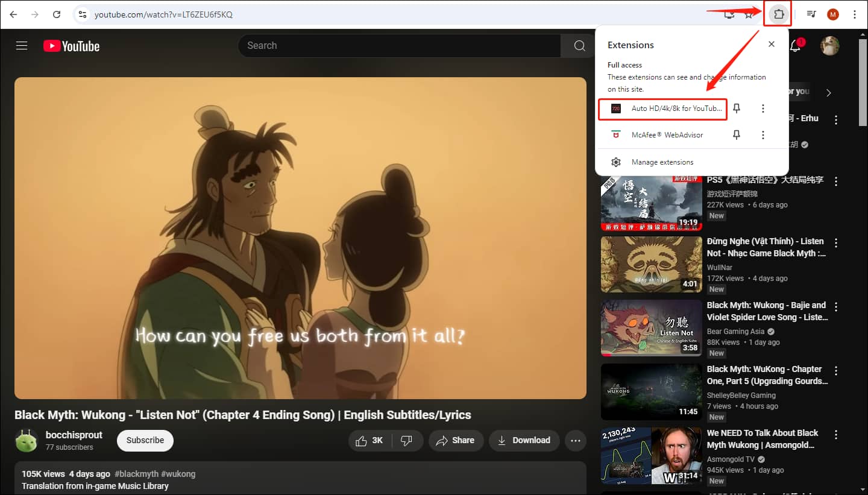Open title 'We NEED To Talk About Black Myth Wukong'
Image resolution: width=868 pixels, height=495 pixels.
763,439
